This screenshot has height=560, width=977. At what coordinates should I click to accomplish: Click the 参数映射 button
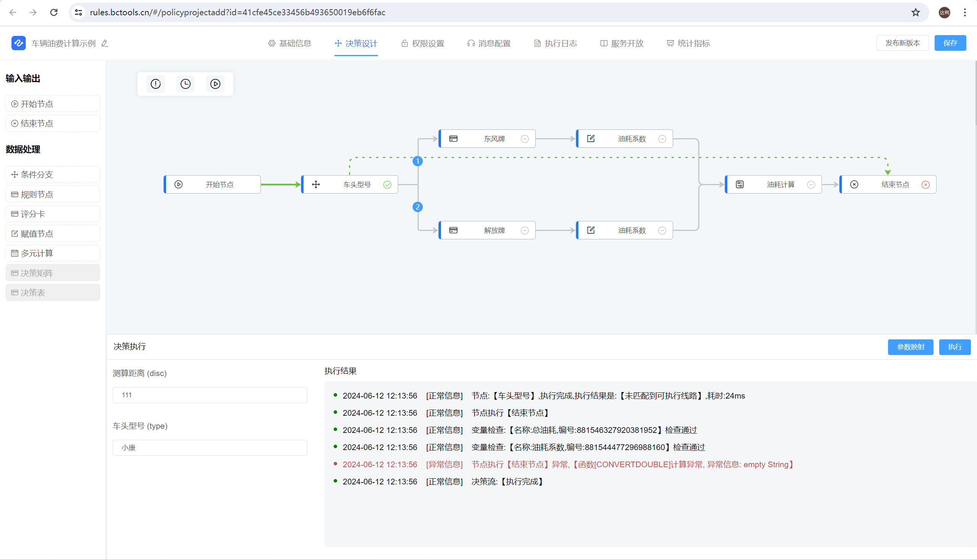tap(910, 347)
